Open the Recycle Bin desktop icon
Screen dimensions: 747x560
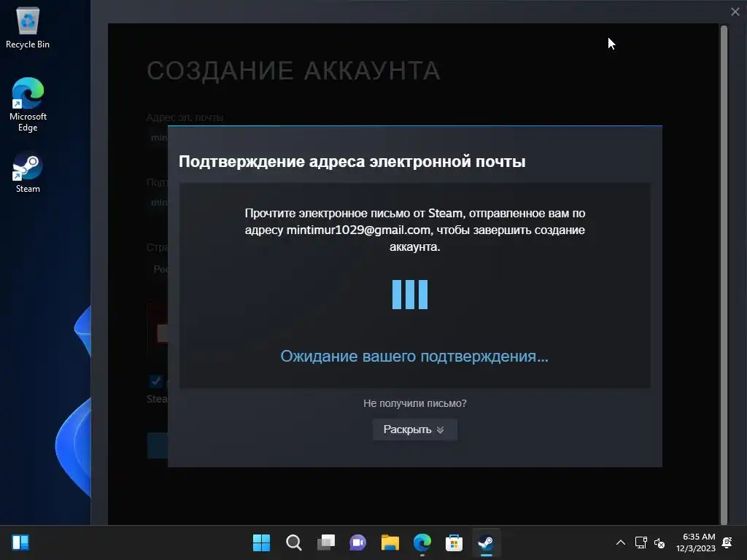point(28,28)
